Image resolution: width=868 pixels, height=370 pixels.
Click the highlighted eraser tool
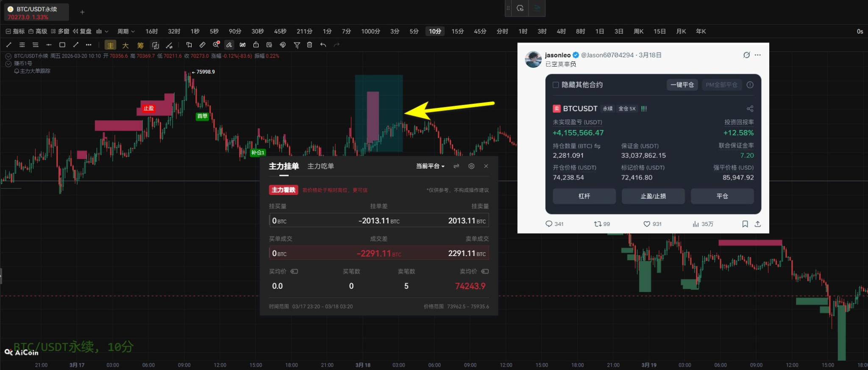[x=229, y=45]
